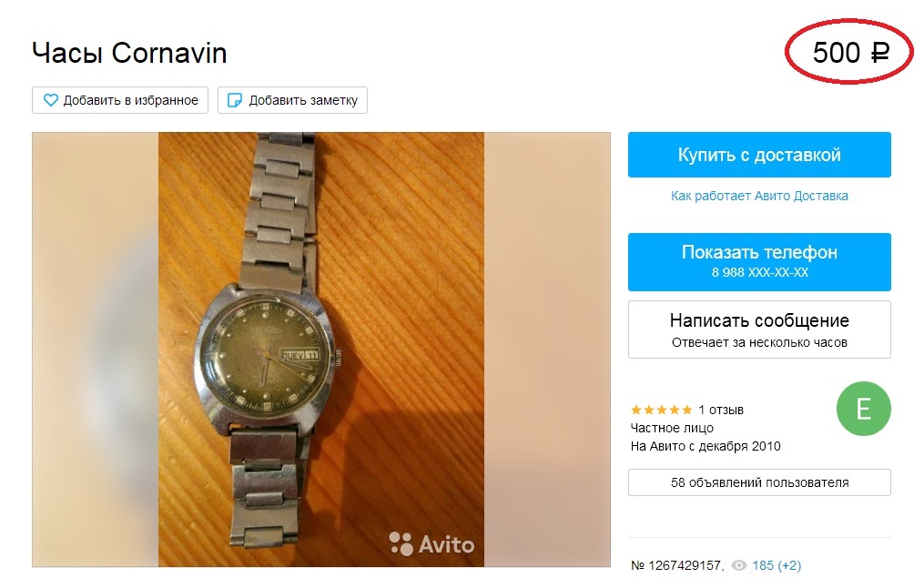The height and width of the screenshot is (588, 924).
Task: Open the Как работает Авито Доставка link
Action: pyautogui.click(x=759, y=196)
